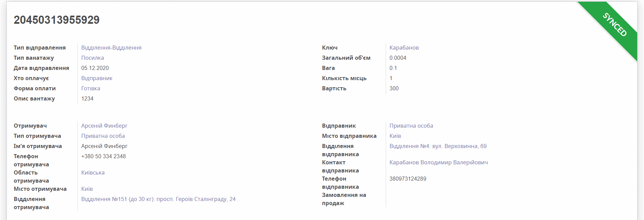The image size is (644, 220).
Task: Open the Відділення-Відділення shipment type link
Action: [x=111, y=48]
